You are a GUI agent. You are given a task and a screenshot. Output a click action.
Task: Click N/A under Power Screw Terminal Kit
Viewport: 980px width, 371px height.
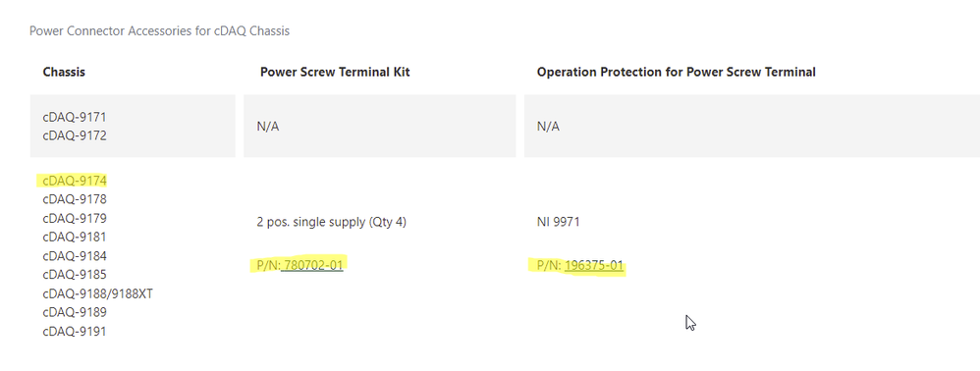point(267,127)
